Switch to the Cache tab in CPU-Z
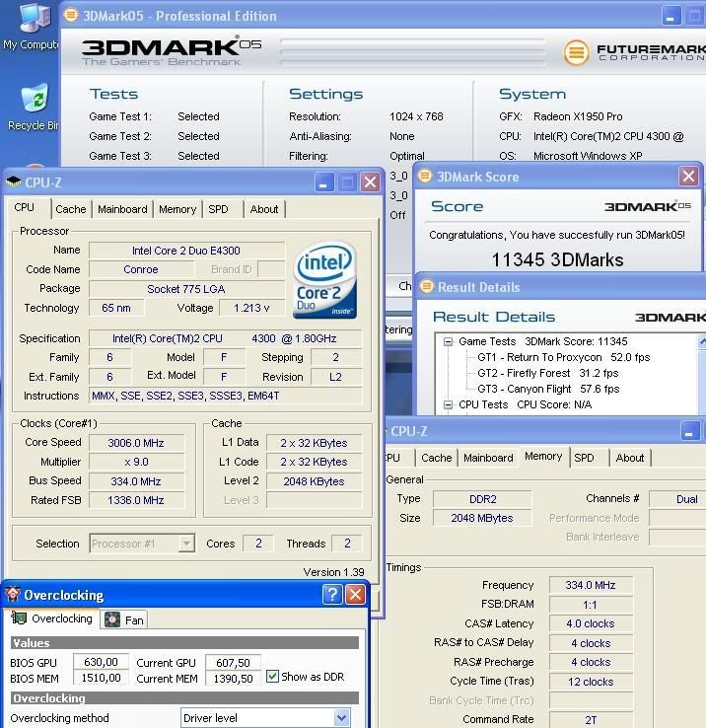This screenshot has width=706, height=728. [71, 209]
